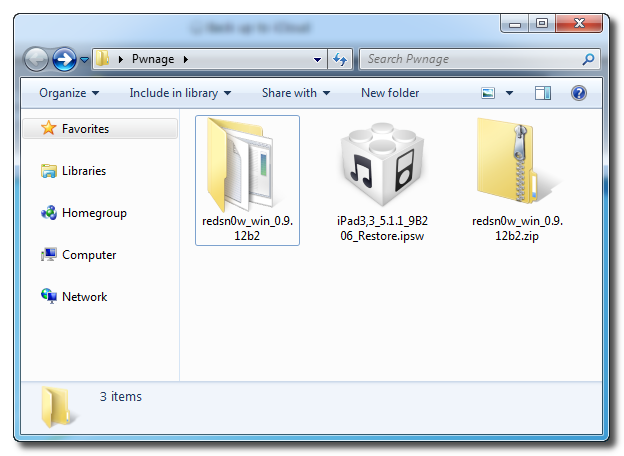Viewport: 624px width, 456px height.
Task: Maximize the Pwnage window
Action: (542, 24)
